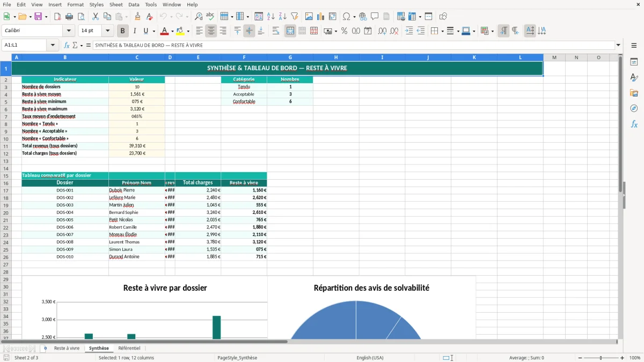Delete a decimal place
The width and height of the screenshot is (644, 362).
394,31
